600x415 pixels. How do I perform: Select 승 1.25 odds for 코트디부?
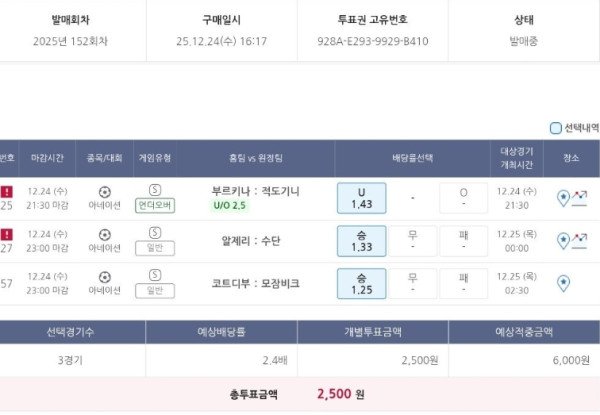click(361, 282)
